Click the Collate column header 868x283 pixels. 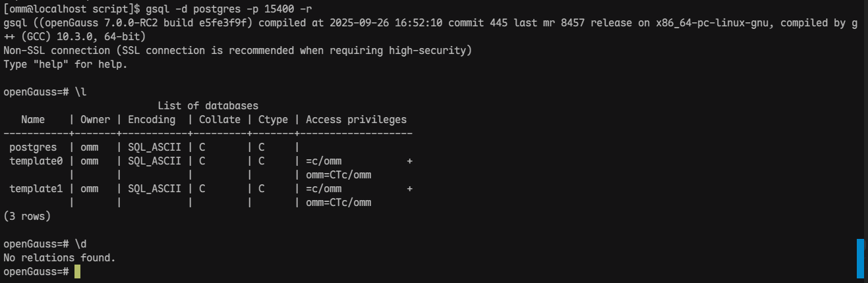(x=219, y=120)
